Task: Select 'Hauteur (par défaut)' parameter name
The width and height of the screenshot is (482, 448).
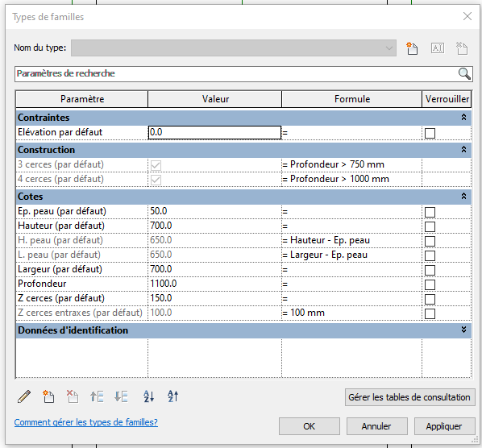Action: (x=61, y=226)
